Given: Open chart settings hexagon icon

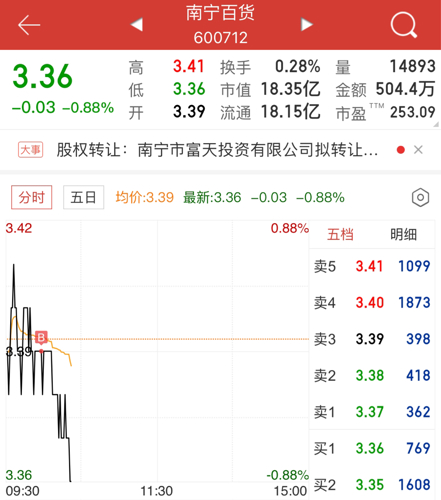Looking at the screenshot, I should pos(420,197).
